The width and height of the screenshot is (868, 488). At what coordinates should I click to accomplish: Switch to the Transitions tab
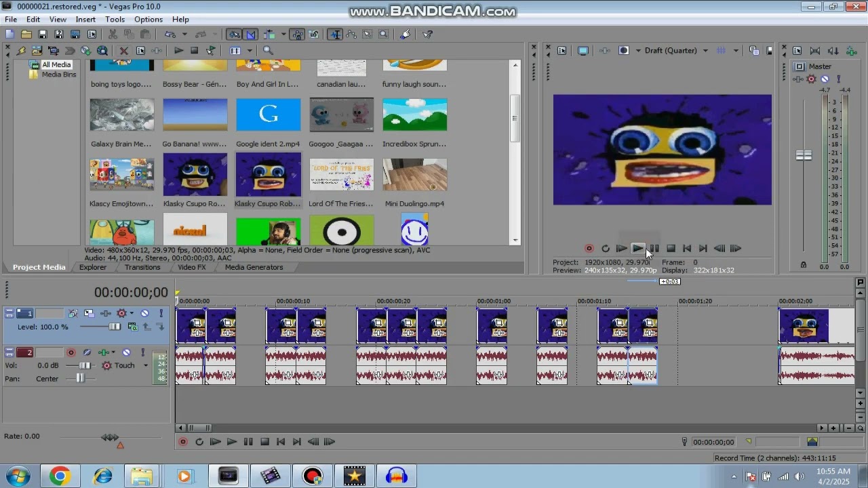click(x=142, y=267)
